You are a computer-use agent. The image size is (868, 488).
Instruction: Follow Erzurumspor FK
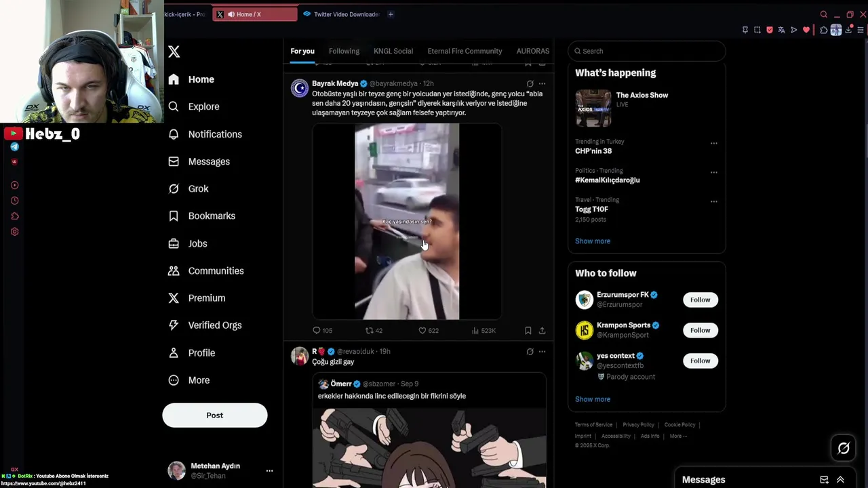700,300
